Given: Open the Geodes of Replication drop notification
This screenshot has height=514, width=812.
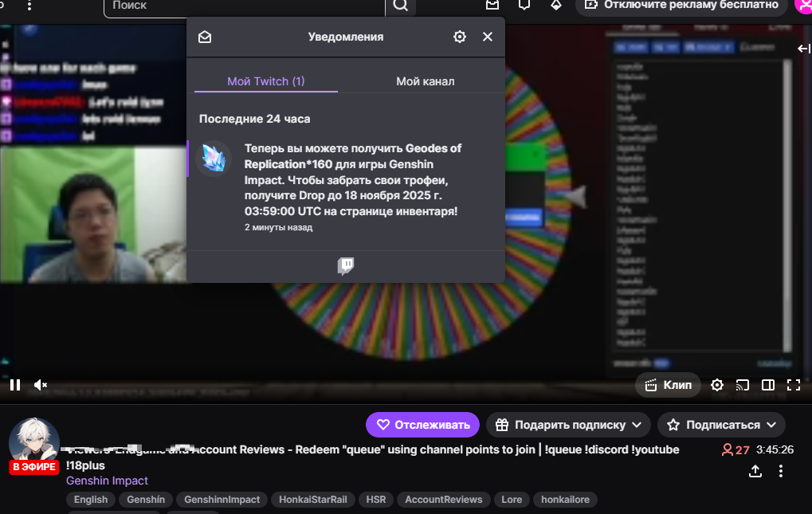Looking at the screenshot, I should click(346, 187).
